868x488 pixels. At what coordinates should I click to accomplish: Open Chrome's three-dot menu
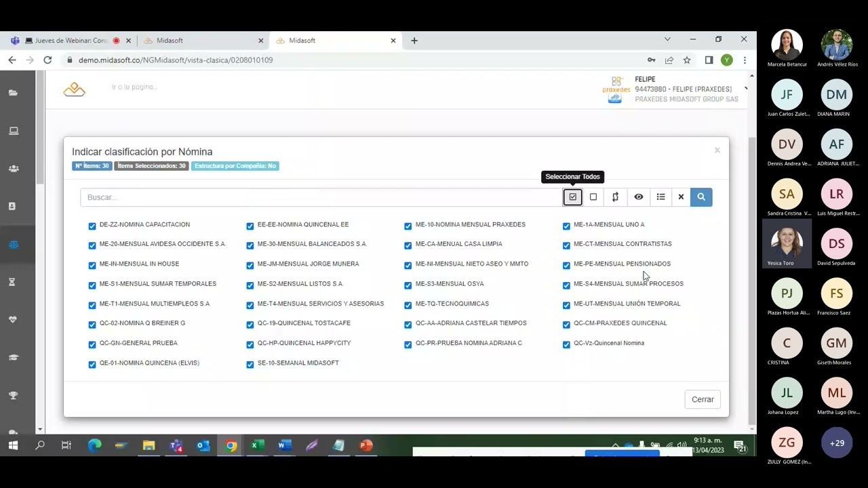745,60
